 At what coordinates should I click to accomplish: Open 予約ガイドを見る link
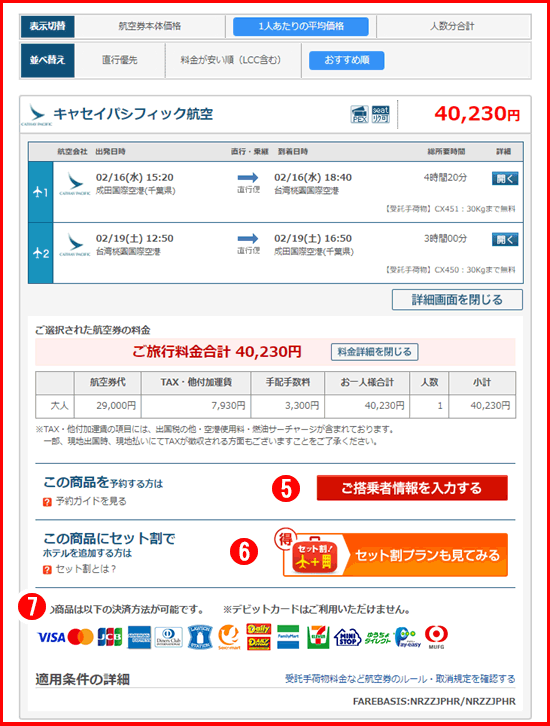pos(91,501)
